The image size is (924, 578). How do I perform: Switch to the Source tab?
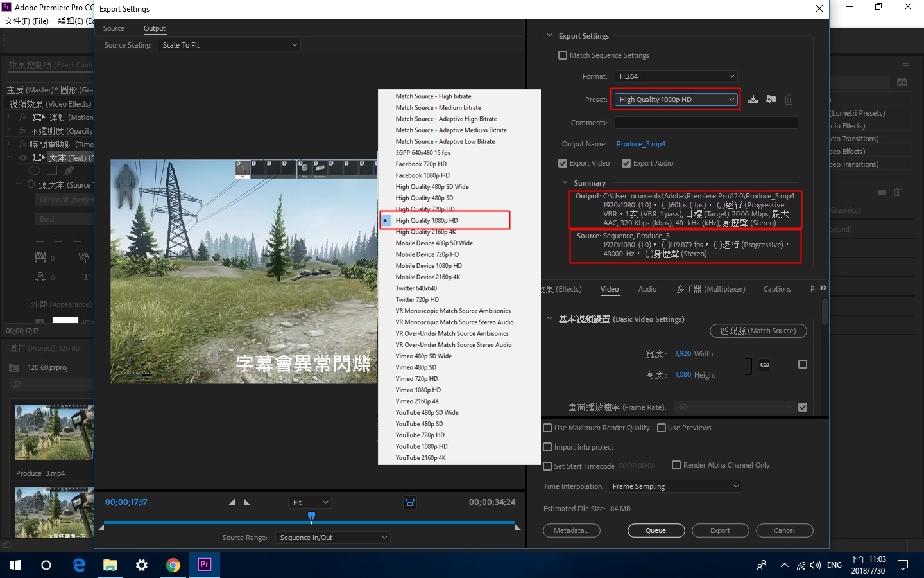(114, 28)
